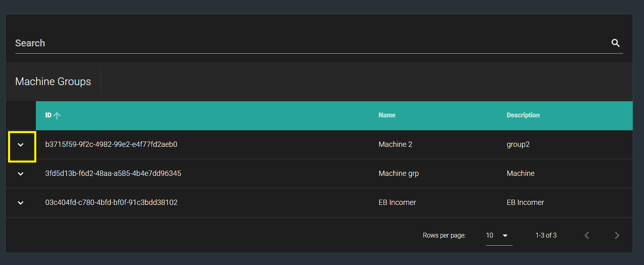Screen dimensions: 644x265
Task: Go to the previous page arrow
Action: point(587,236)
